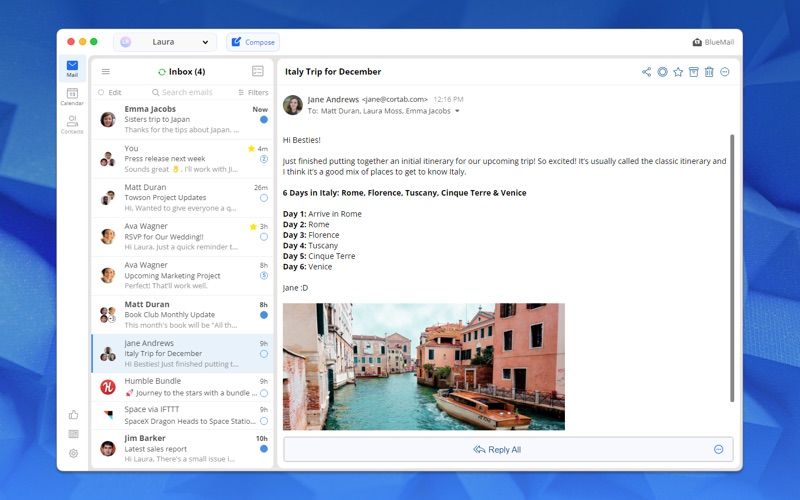The height and width of the screenshot is (500, 800).
Task: Click the green refresh icon next to Inbox
Action: (162, 72)
